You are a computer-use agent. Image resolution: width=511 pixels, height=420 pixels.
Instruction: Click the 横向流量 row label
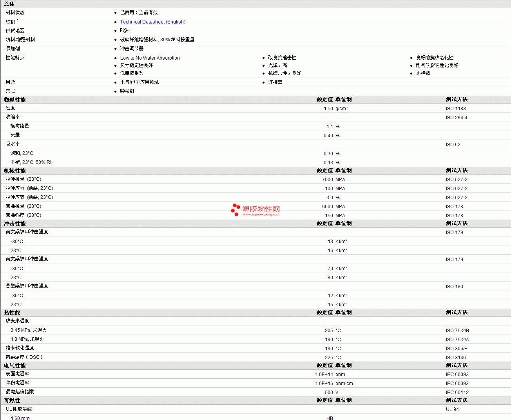pyautogui.click(x=20, y=126)
